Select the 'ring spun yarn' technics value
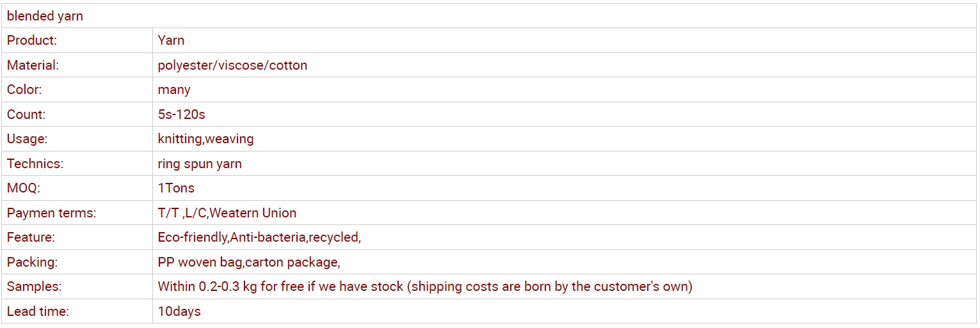This screenshot has width=980, height=328. (x=200, y=164)
